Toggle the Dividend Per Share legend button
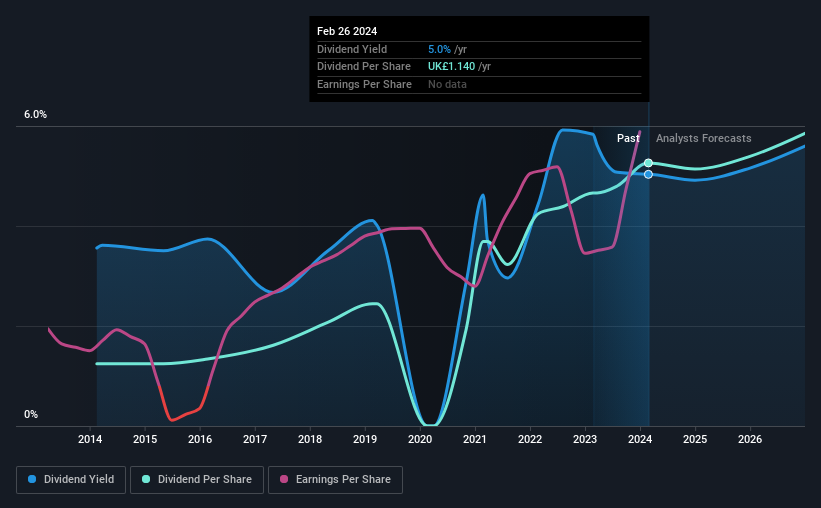This screenshot has height=508, width=821. click(197, 480)
